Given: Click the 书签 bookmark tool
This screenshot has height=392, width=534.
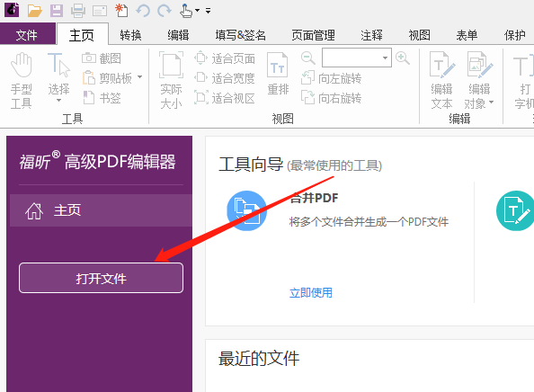Looking at the screenshot, I should click(x=102, y=98).
